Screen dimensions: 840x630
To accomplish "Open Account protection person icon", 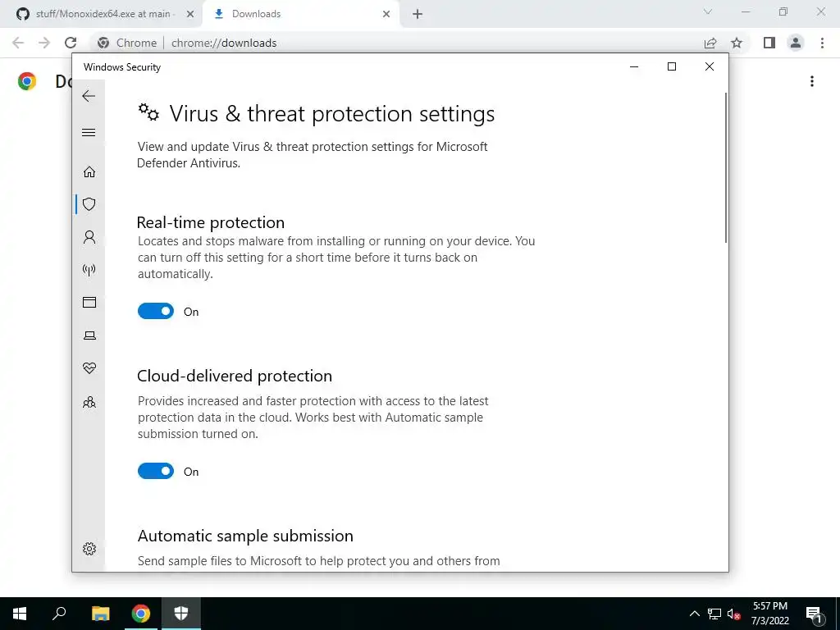I will coord(89,237).
